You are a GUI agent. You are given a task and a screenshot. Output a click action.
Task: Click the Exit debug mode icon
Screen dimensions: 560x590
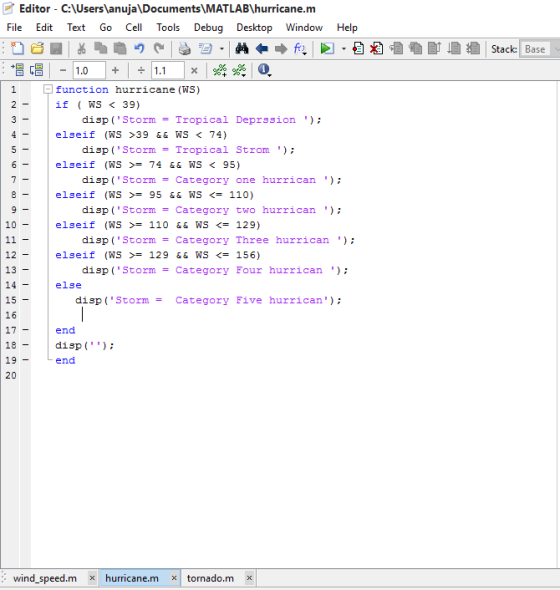473,49
